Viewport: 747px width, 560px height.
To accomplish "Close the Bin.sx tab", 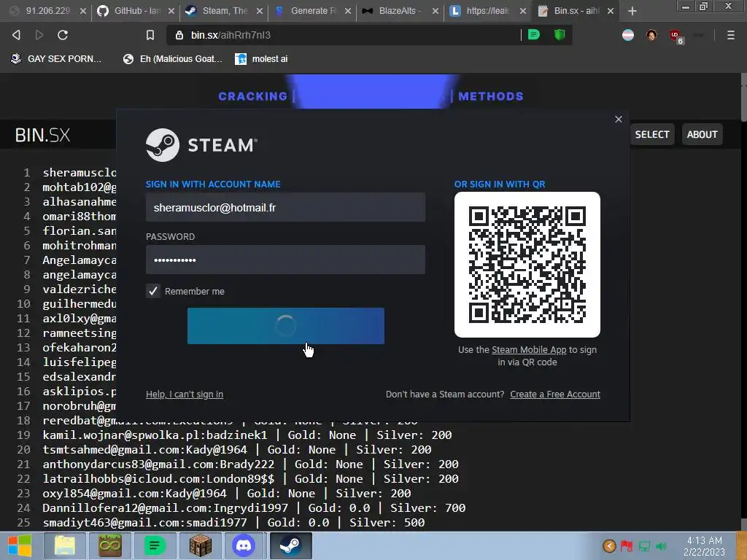I will point(611,10).
